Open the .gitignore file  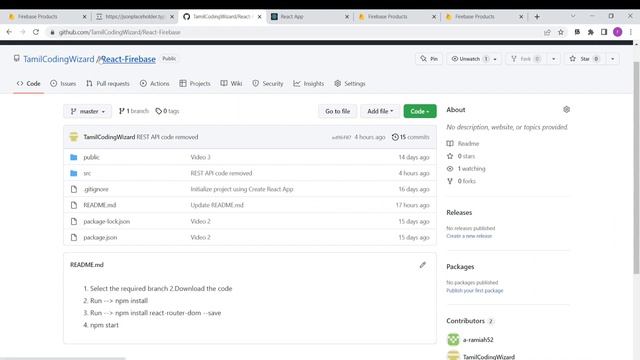point(96,189)
